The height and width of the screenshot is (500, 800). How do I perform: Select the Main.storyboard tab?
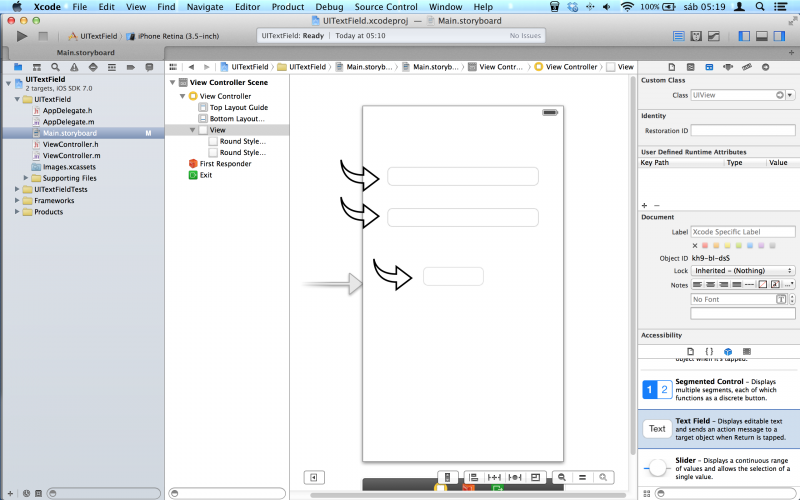pyautogui.click(x=86, y=53)
